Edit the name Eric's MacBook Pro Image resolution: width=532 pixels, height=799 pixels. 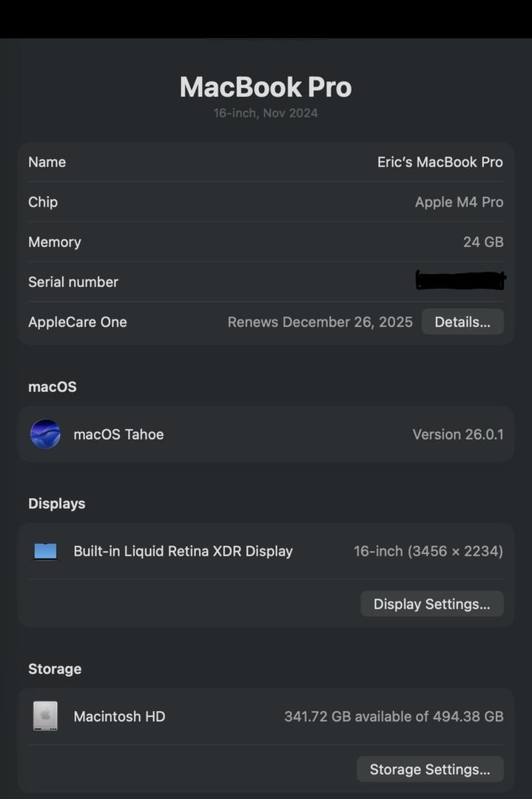440,162
